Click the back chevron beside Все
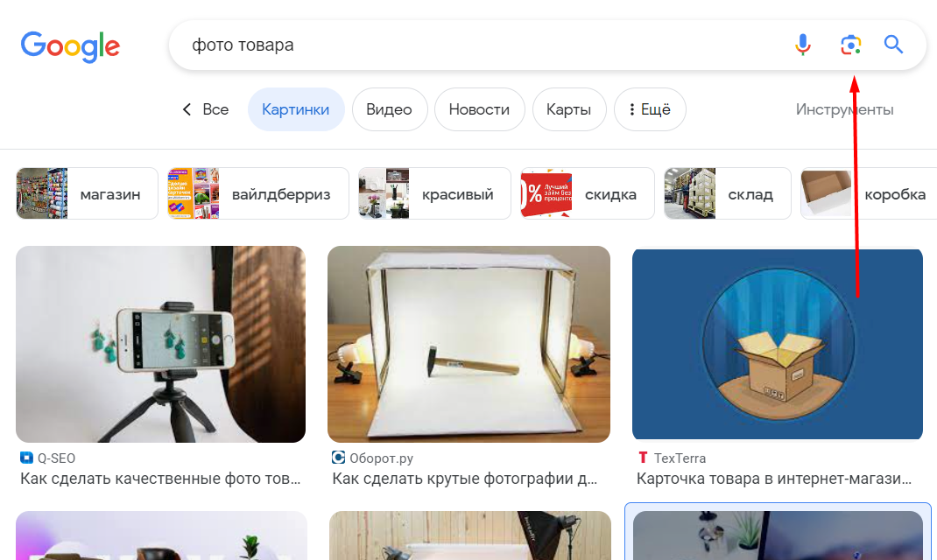This screenshot has width=937, height=560. (186, 108)
